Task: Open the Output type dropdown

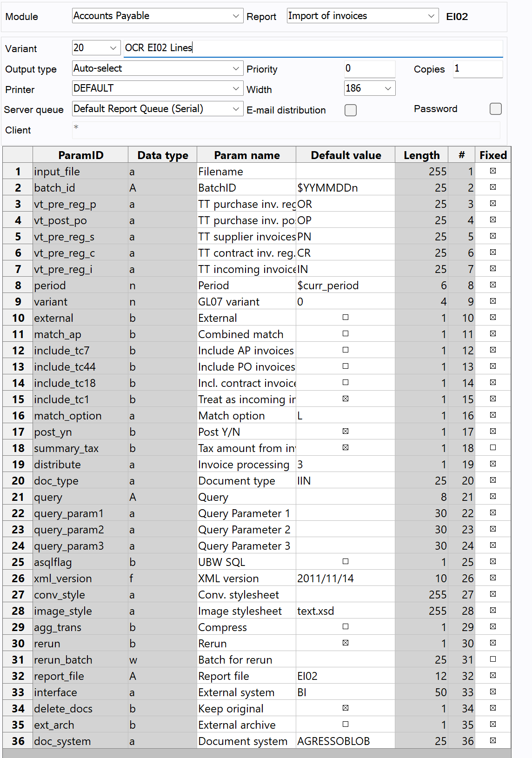Action: coord(236,68)
